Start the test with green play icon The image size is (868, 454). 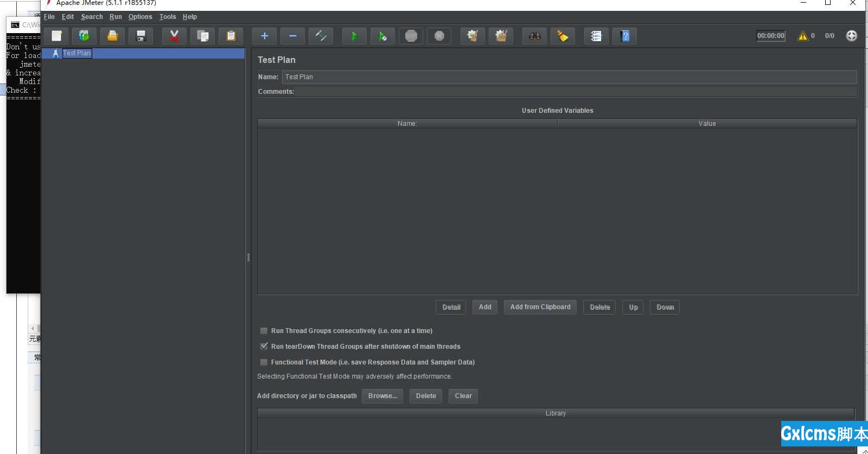click(x=354, y=36)
